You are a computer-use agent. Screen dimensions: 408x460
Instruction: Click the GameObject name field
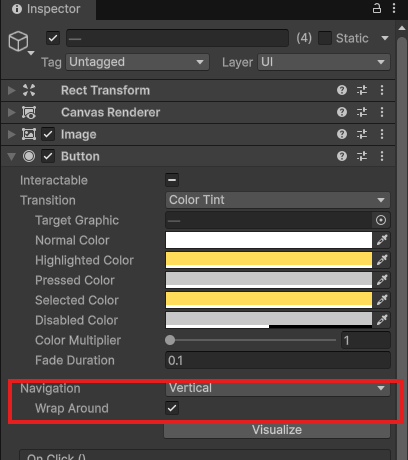[x=177, y=38]
